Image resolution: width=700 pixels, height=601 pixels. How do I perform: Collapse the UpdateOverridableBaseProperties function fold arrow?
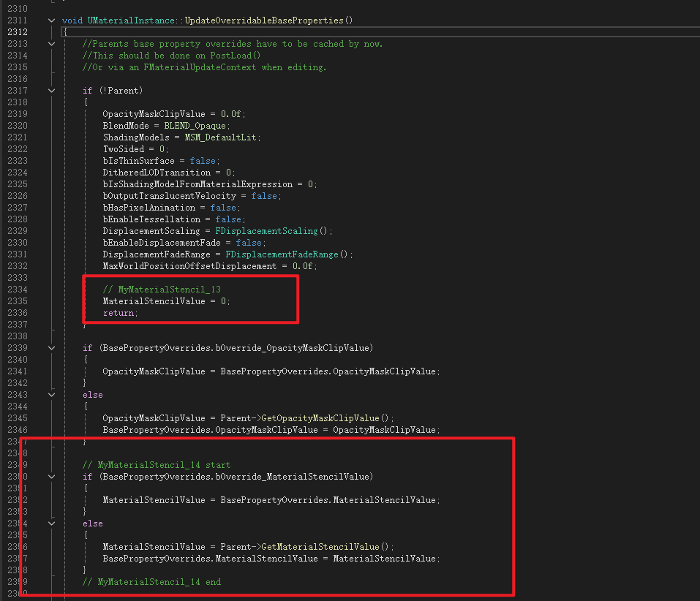pos(51,20)
